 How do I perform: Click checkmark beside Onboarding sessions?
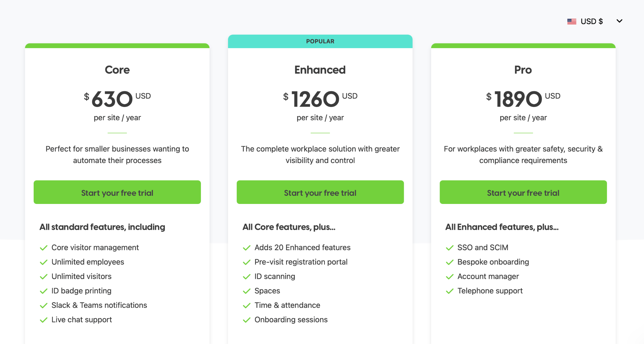246,320
